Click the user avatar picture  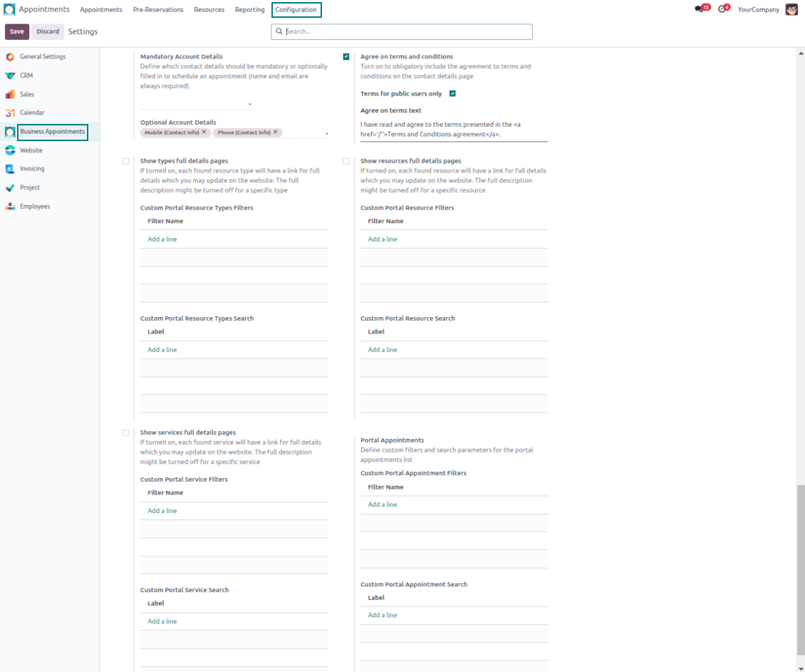791,9
